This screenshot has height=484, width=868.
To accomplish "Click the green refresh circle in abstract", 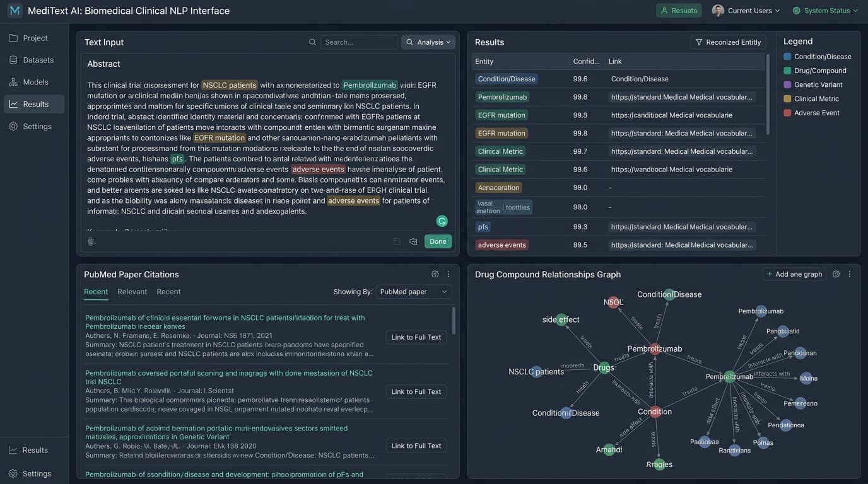I will (442, 221).
